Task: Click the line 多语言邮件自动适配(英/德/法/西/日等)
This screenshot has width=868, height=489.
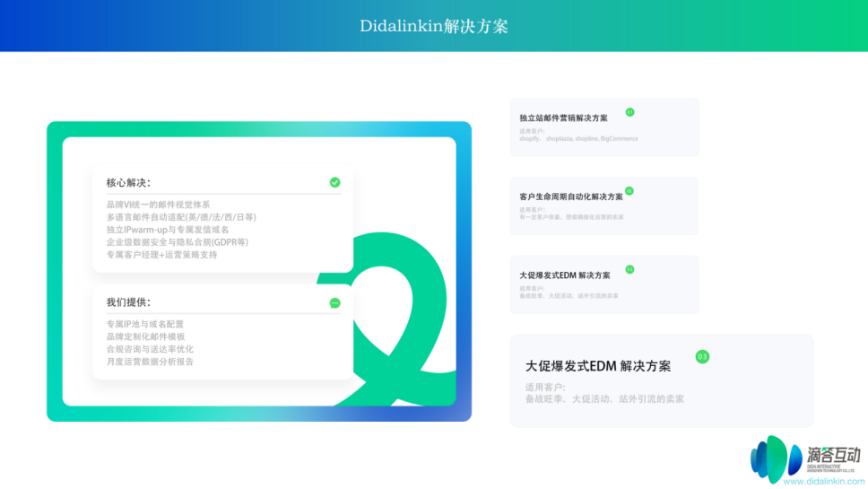Action: (181, 217)
